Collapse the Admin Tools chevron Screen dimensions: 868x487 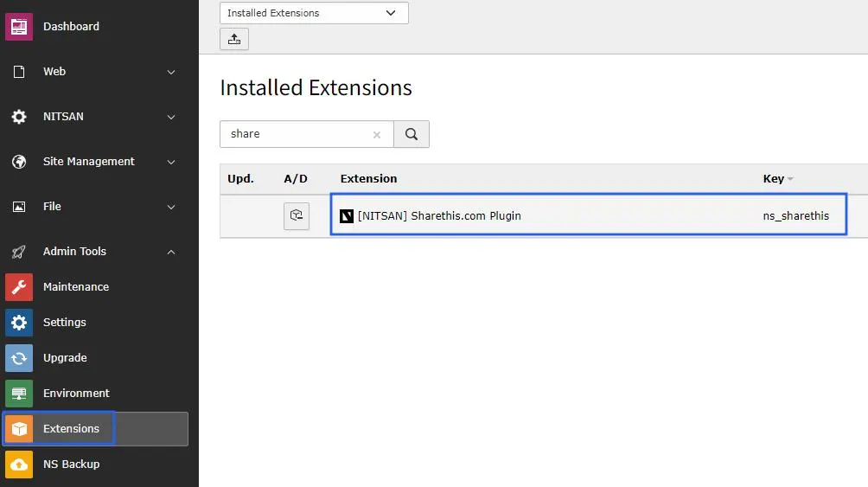171,252
